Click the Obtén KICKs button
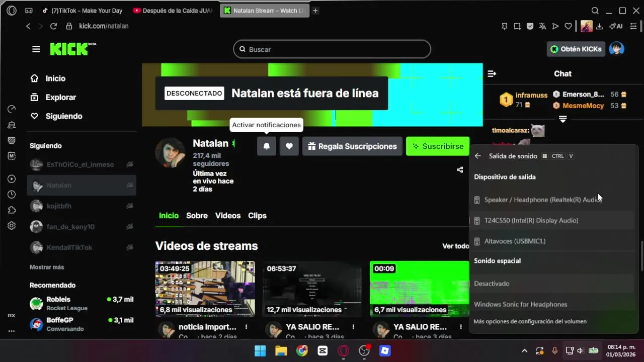 (576, 49)
